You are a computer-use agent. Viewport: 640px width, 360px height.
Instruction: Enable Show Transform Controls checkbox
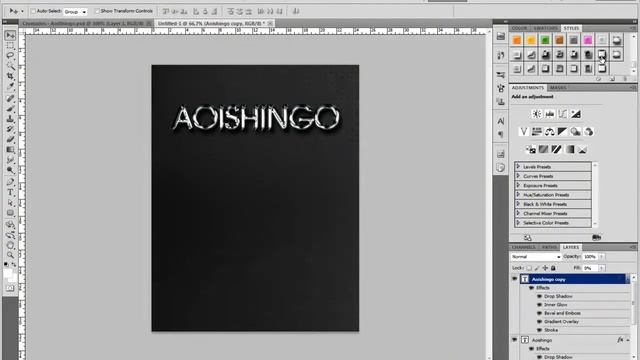click(x=97, y=11)
